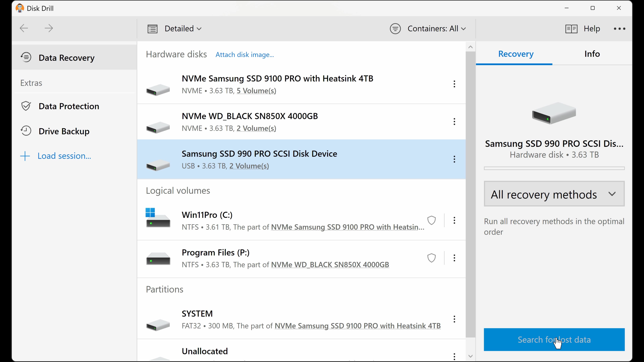
Task: Toggle protection shield on Program Files (P:)
Action: (432, 258)
